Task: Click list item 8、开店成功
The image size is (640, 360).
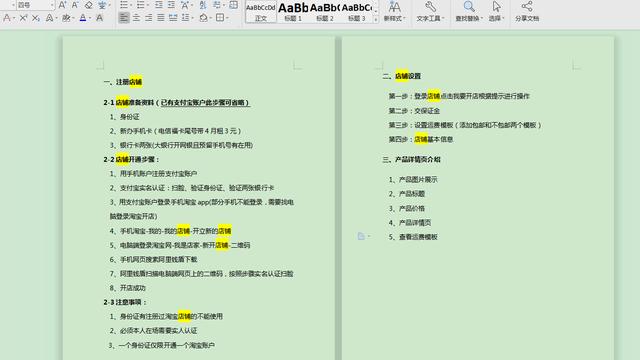Action: 127,288
